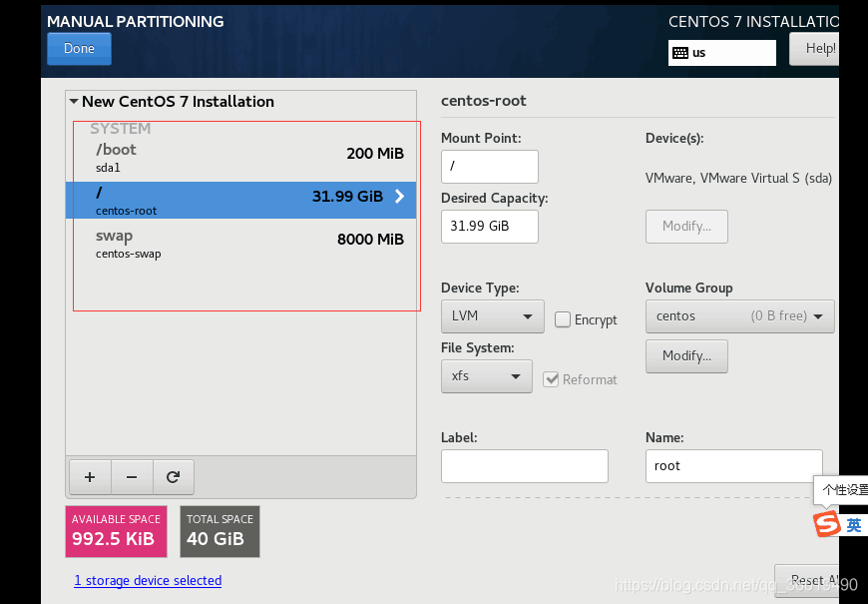Click the Label input field
Viewport: 868px width, 604px height.
pos(524,466)
